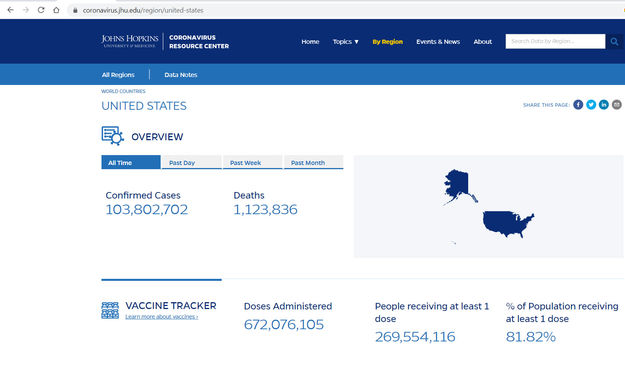
Task: Click the United States map image
Action: [488, 206]
